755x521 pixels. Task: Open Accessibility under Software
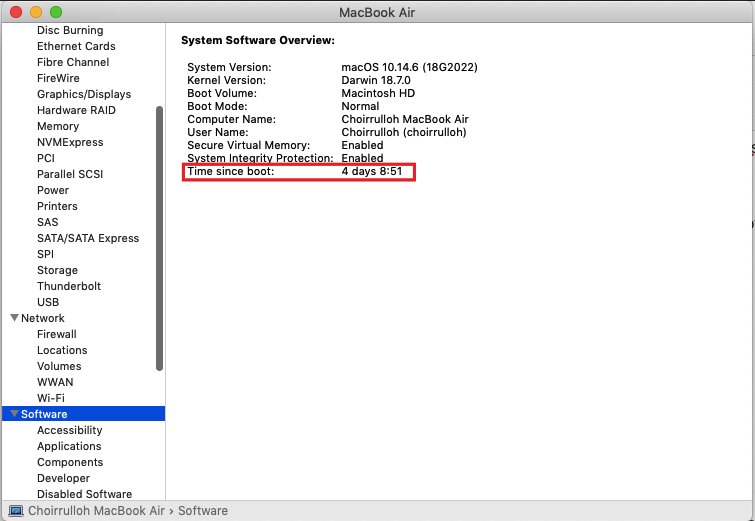[x=70, y=430]
